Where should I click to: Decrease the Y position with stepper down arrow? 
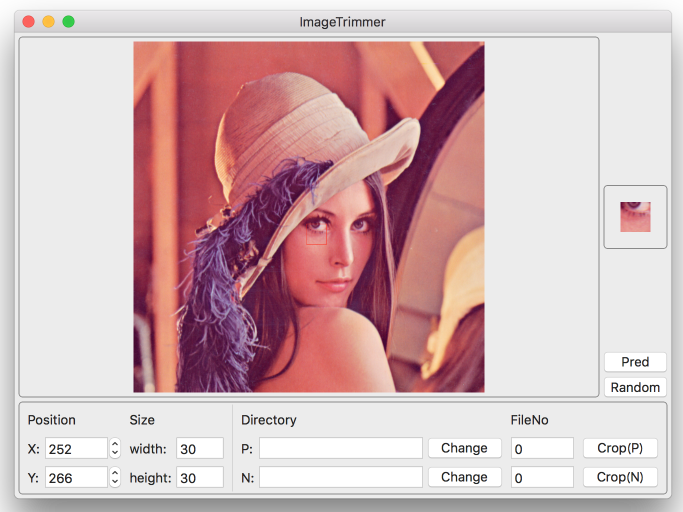pos(115,482)
